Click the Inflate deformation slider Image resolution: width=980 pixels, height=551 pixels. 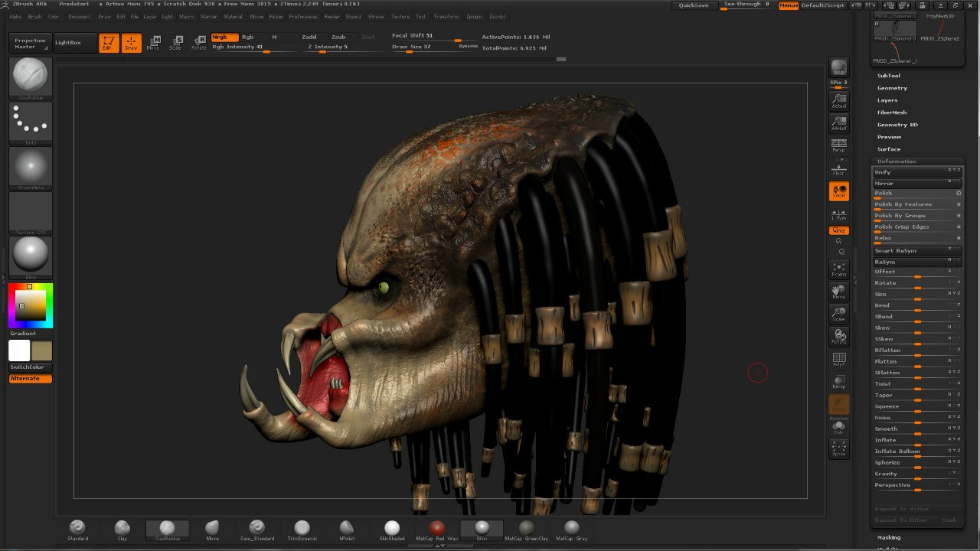917,441
